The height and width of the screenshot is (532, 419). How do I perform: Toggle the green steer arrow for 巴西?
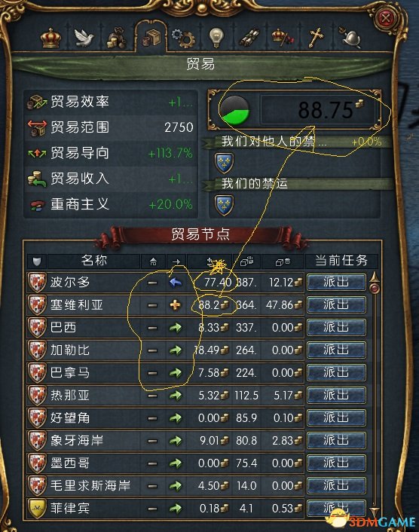pyautogui.click(x=176, y=328)
